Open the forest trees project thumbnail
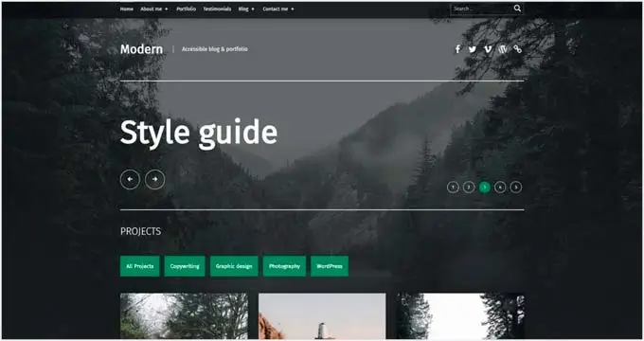The image size is (644, 341). [x=184, y=316]
